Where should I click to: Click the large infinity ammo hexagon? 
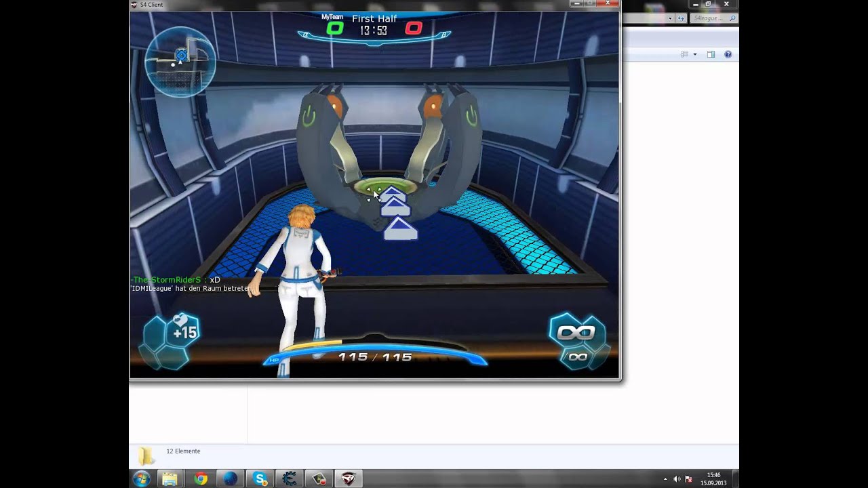(576, 332)
